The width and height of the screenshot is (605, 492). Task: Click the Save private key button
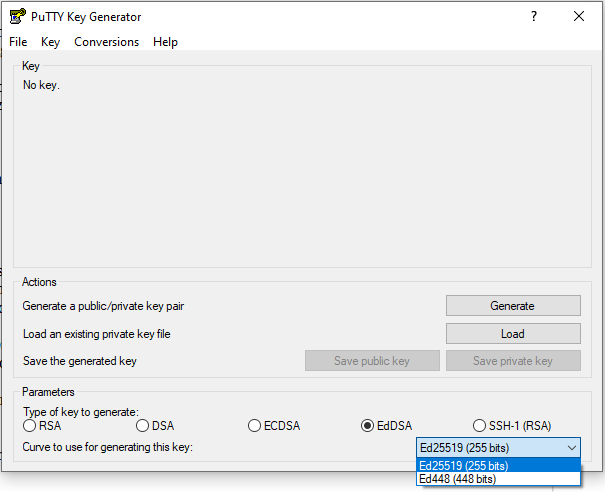[x=512, y=361]
